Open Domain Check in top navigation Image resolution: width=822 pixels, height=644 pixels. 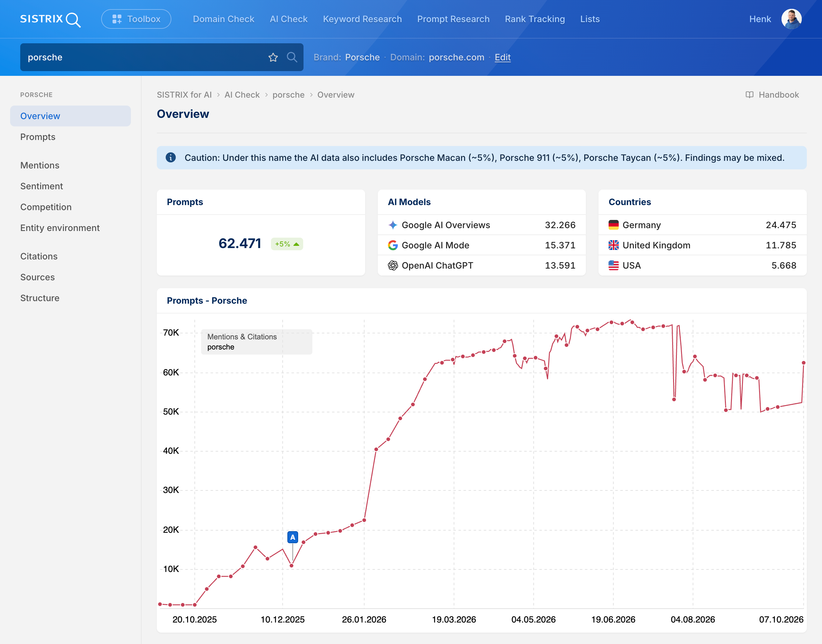(x=223, y=19)
